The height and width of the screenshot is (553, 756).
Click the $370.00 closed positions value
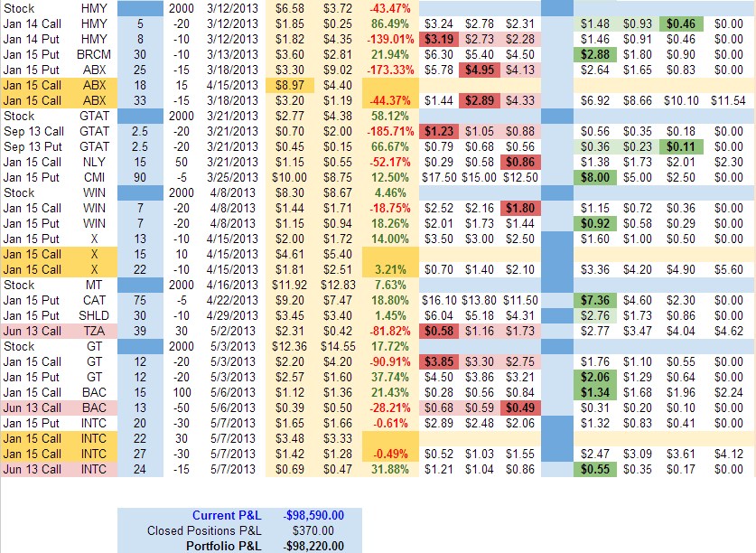coord(314,530)
